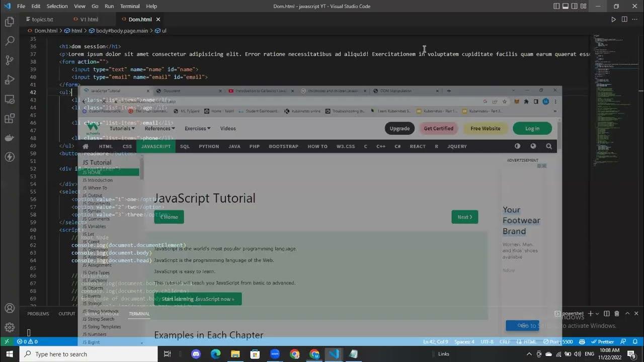Click the tutorial sidebar scrollbar
This screenshot has height=362, width=644.
[x=142, y=168]
